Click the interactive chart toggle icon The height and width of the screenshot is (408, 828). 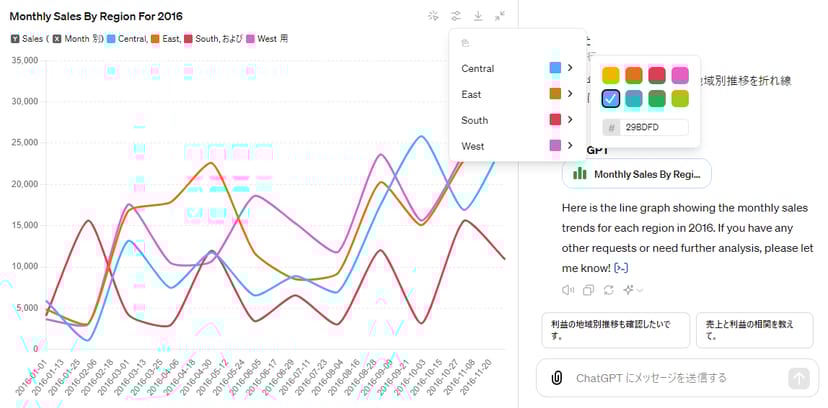pyautogui.click(x=433, y=16)
